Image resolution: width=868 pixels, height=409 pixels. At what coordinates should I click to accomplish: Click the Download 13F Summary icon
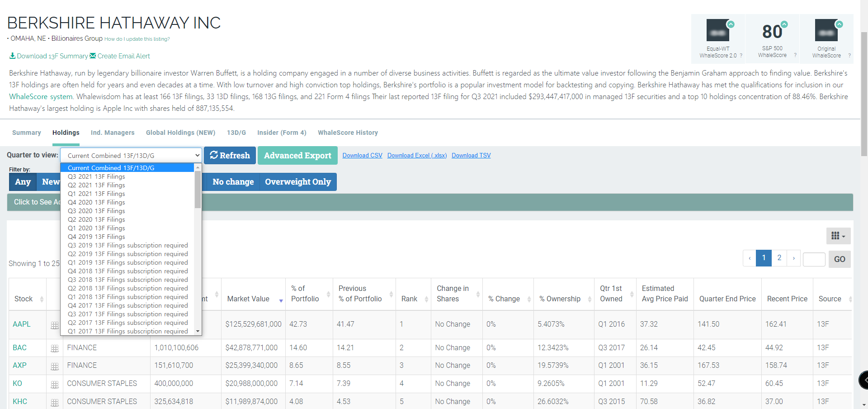12,56
